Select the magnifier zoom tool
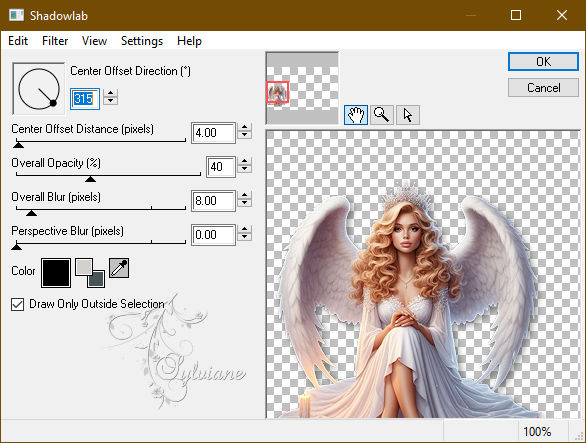The image size is (586, 443). point(382,115)
